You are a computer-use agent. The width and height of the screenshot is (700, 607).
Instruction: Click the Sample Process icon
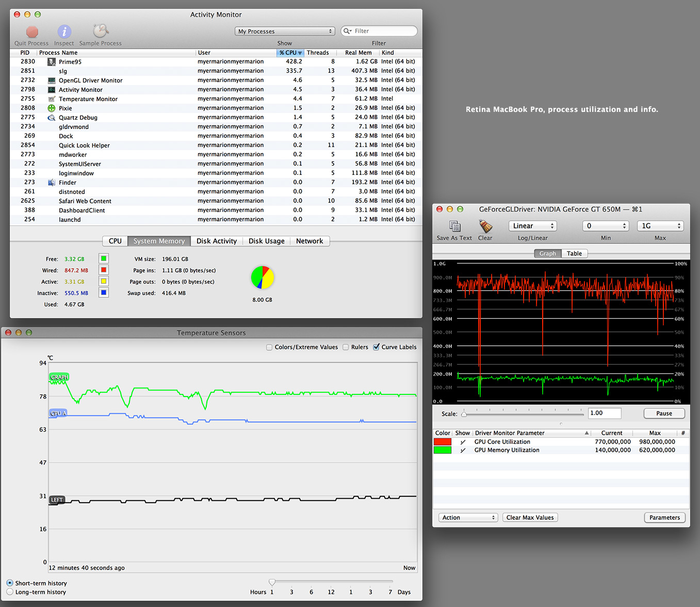[101, 31]
